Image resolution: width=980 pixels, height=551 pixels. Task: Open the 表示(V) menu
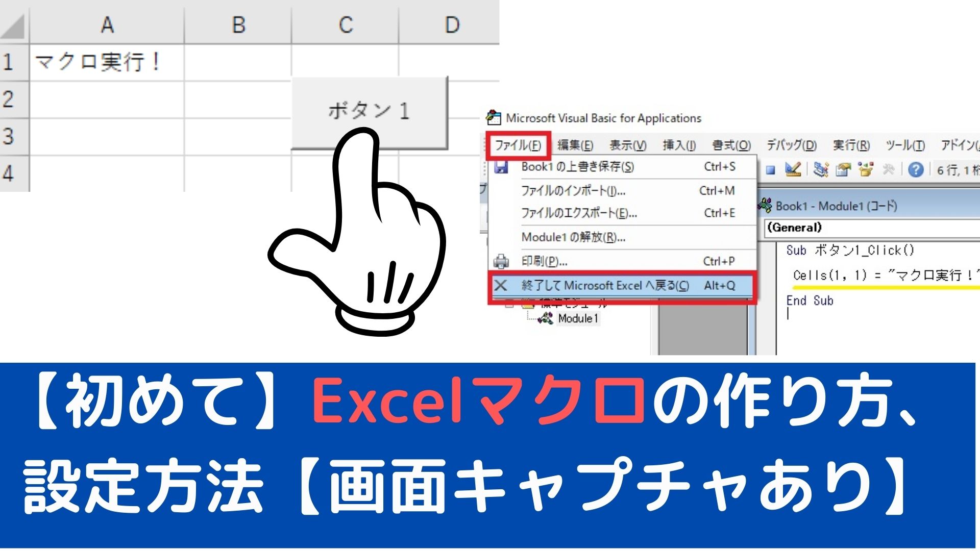pyautogui.click(x=628, y=145)
